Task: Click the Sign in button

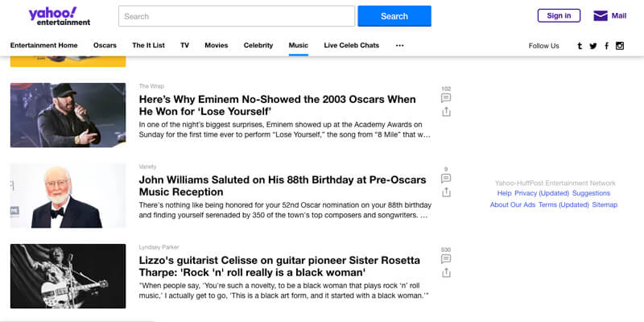Action: pyautogui.click(x=559, y=15)
